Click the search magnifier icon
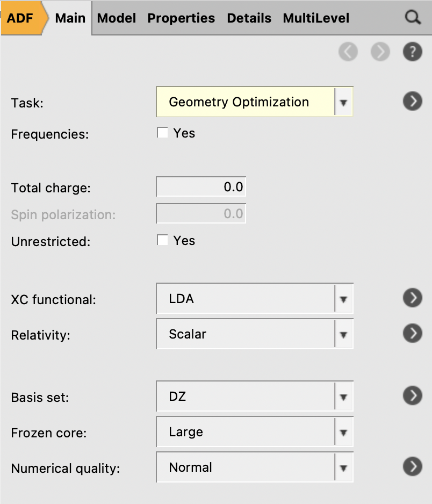432x504 pixels. tap(412, 18)
